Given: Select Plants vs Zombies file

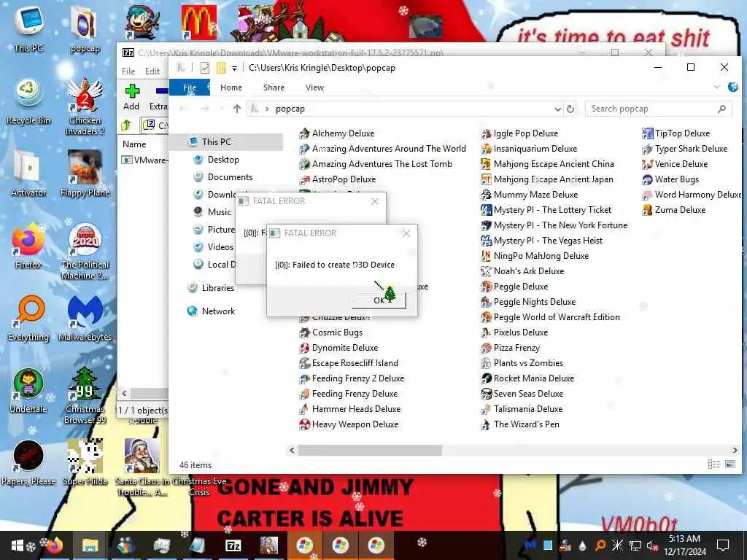Looking at the screenshot, I should 522,363.
